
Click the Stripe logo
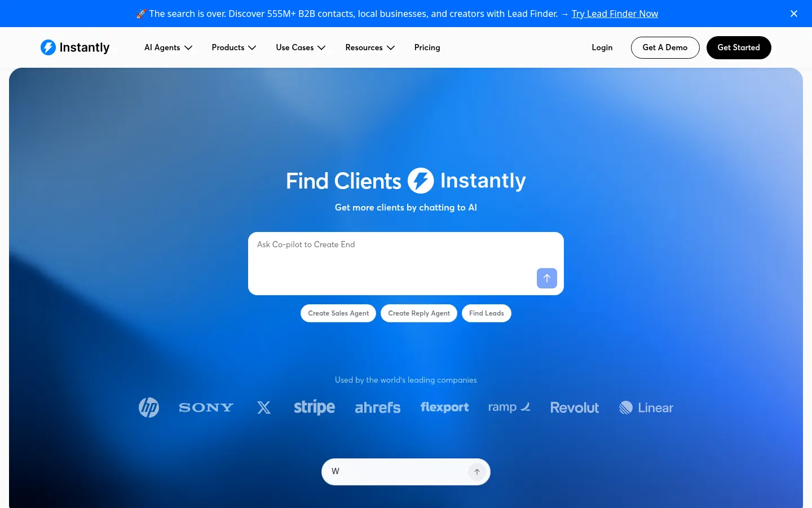(314, 408)
